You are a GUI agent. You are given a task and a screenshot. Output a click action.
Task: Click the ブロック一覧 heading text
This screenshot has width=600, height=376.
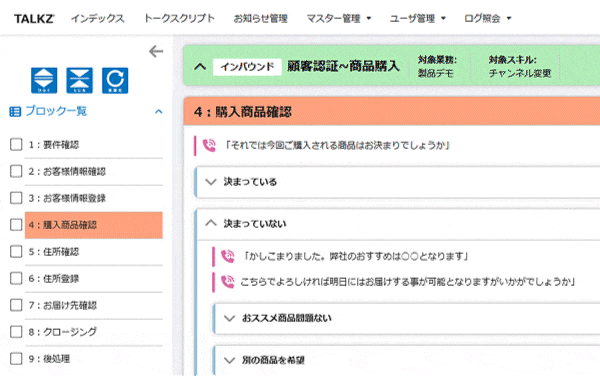[56, 111]
